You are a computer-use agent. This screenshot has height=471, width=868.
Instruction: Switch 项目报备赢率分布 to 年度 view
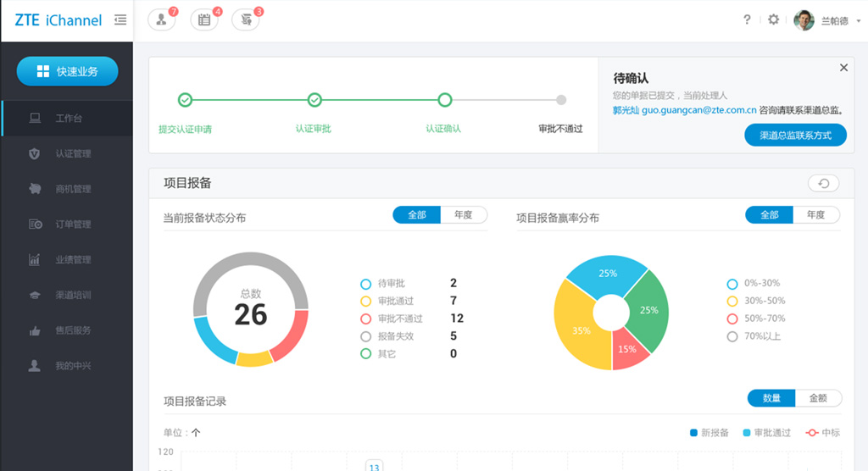815,215
